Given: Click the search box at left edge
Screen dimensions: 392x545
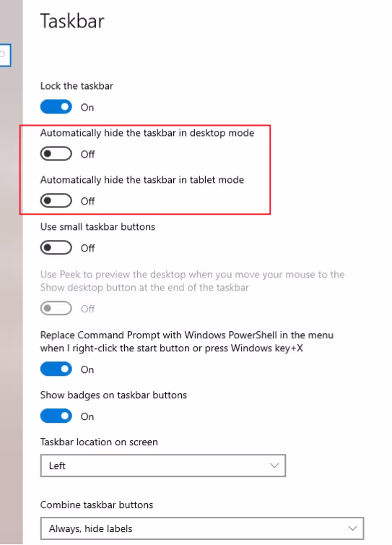Looking at the screenshot, I should click(5, 55).
